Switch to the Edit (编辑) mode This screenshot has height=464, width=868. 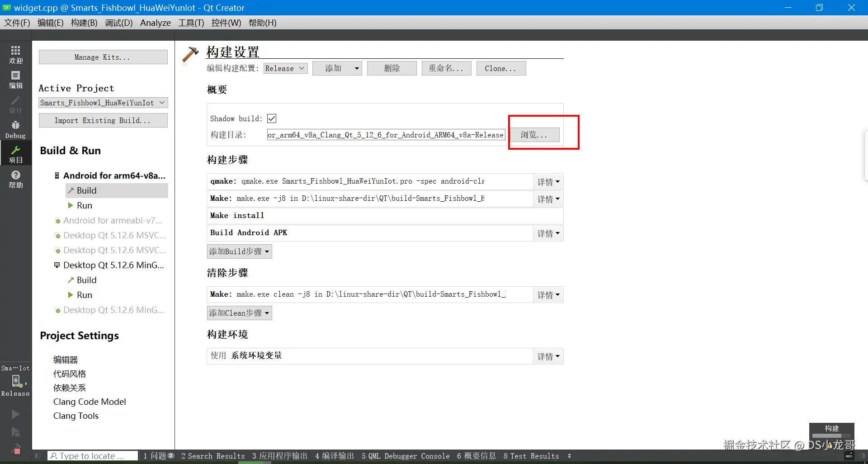click(x=16, y=80)
